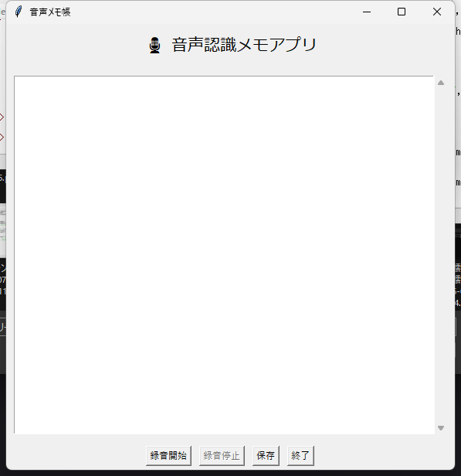Click the scrollbar down arrow
Screen dimensions: 461x476
pyautogui.click(x=441, y=428)
